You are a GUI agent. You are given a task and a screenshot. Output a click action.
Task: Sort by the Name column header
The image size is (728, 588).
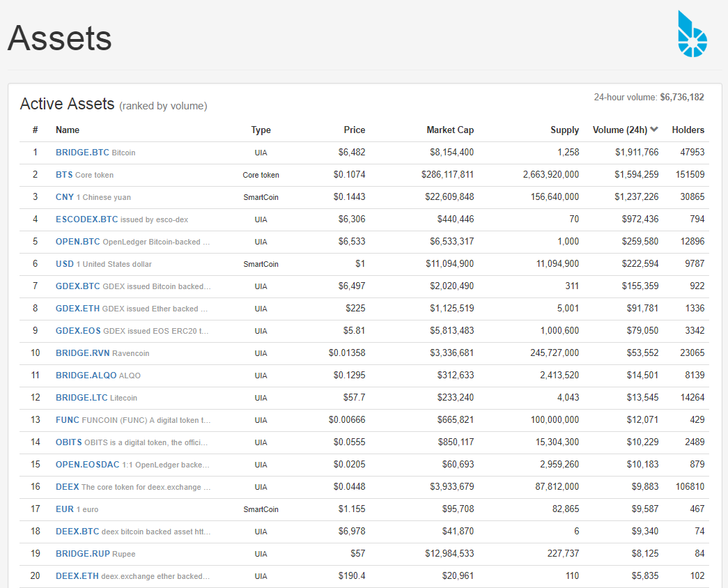point(68,130)
